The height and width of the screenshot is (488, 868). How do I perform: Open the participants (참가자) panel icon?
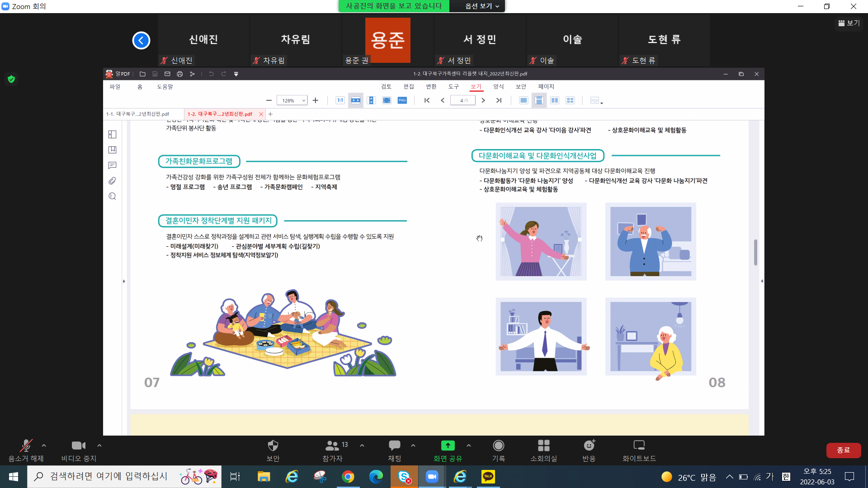(332, 446)
